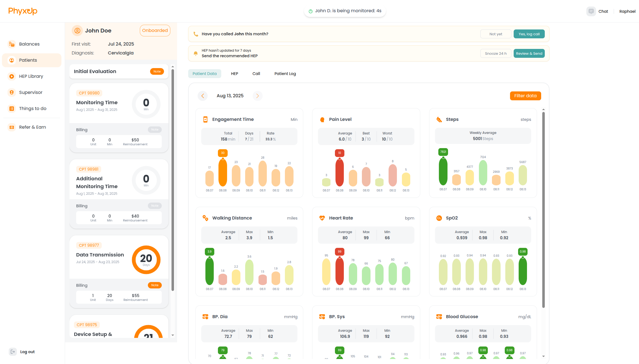This screenshot has width=639, height=364.
Task: Click the 08.08 Heart Rate red bar
Action: click(339, 271)
